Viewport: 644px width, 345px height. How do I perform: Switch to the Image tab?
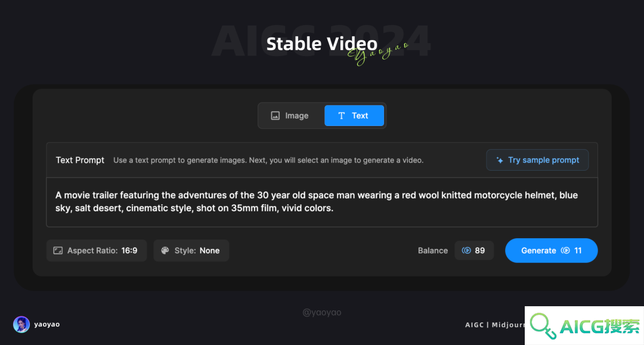[291, 116]
